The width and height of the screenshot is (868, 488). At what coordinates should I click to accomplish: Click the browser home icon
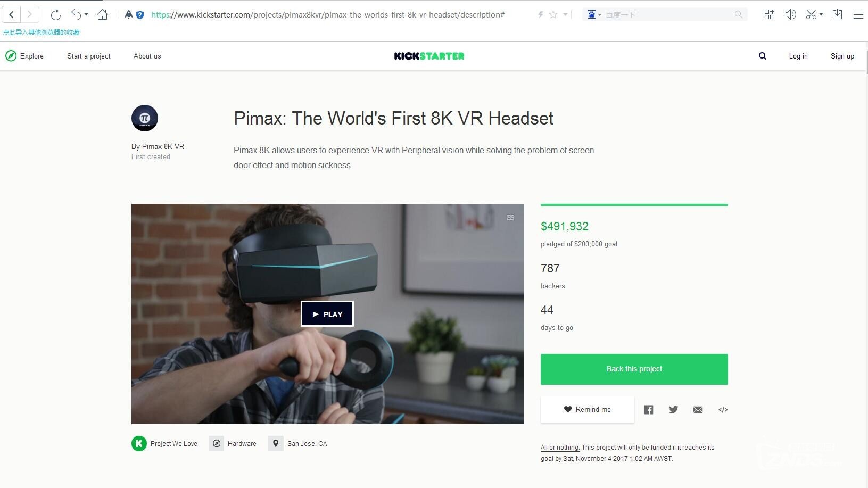(x=103, y=14)
